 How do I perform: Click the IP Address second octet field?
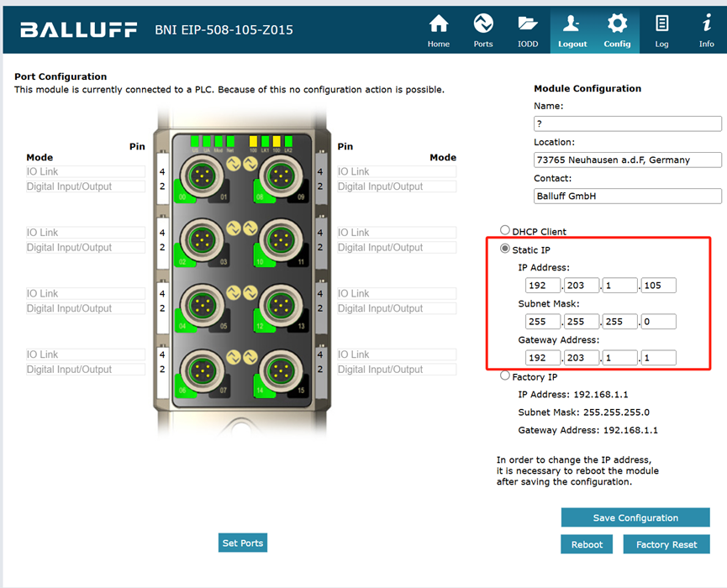coord(582,286)
